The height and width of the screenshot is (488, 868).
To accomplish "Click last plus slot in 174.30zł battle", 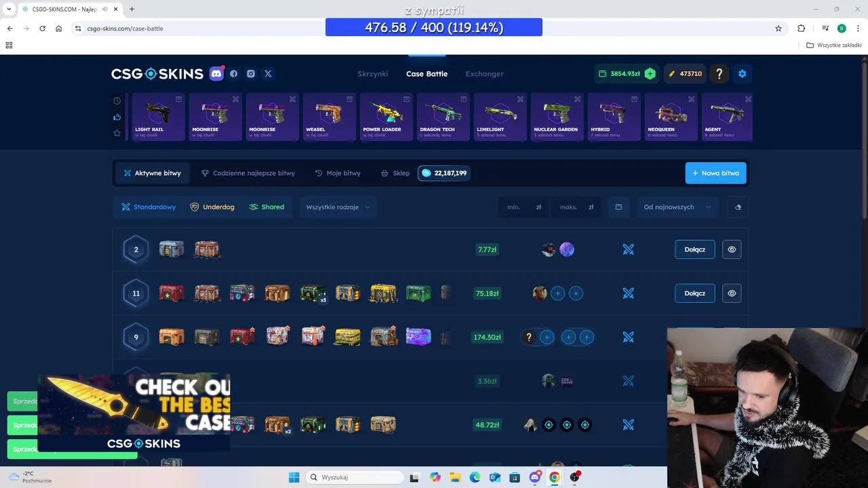I will click(x=587, y=338).
